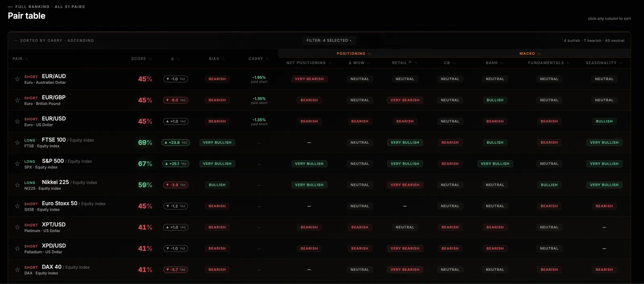Click the VERY BULLISH bias tag for FTSE 100

coord(217,143)
